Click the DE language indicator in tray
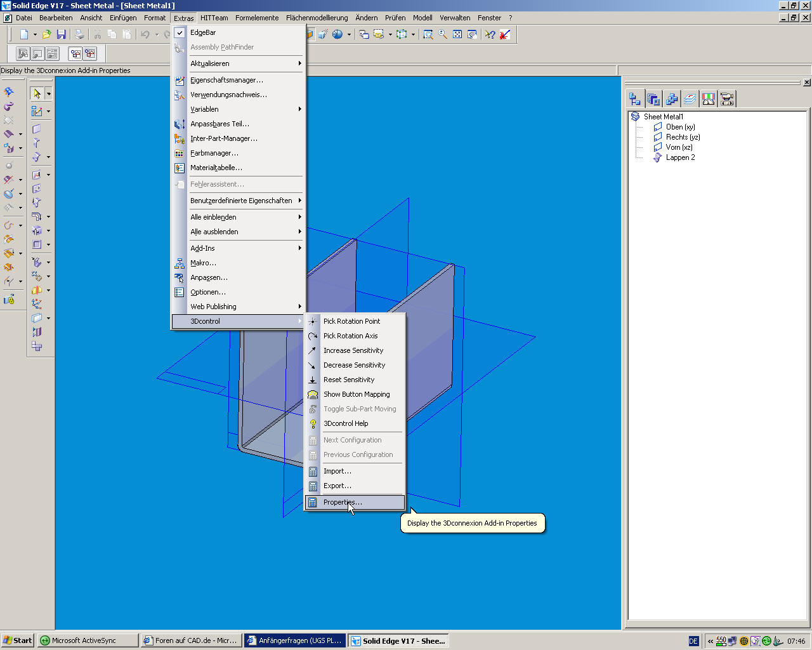This screenshot has width=812, height=650. pos(693,641)
